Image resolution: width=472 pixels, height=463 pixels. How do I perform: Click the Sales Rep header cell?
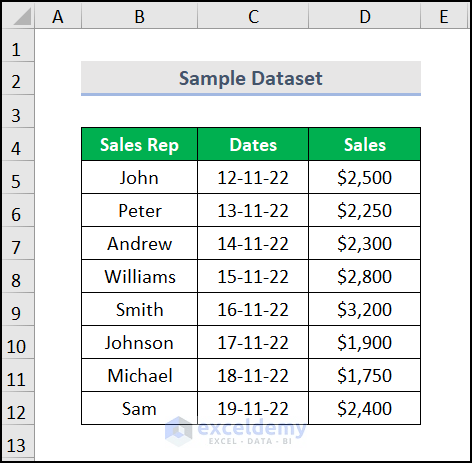[139, 144]
